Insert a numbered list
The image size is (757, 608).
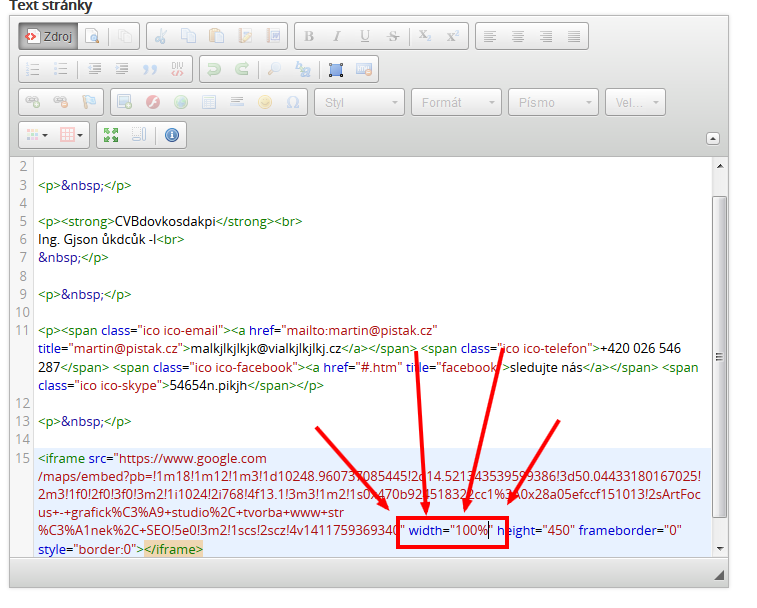point(32,69)
